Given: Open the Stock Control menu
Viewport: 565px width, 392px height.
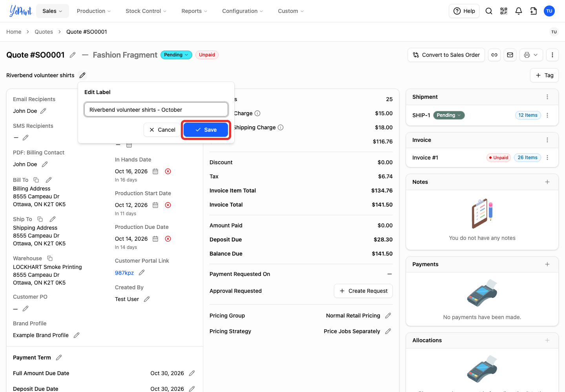Looking at the screenshot, I should (146, 11).
